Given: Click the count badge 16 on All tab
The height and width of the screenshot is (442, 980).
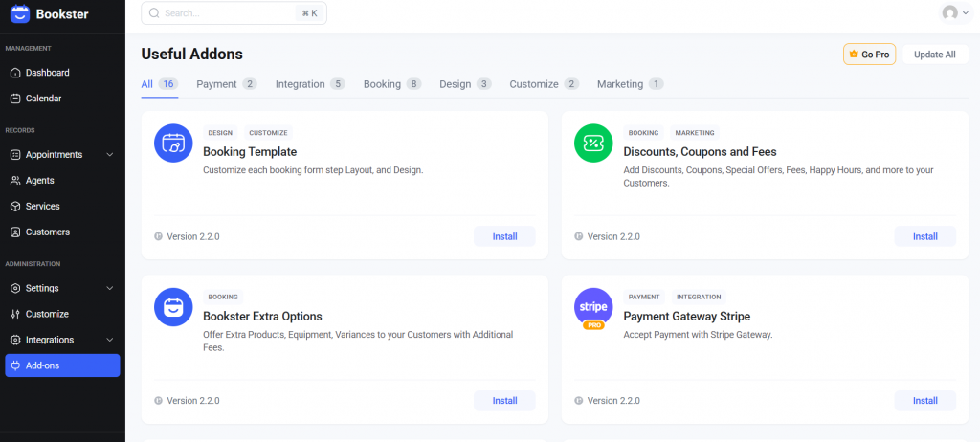Looking at the screenshot, I should [168, 84].
